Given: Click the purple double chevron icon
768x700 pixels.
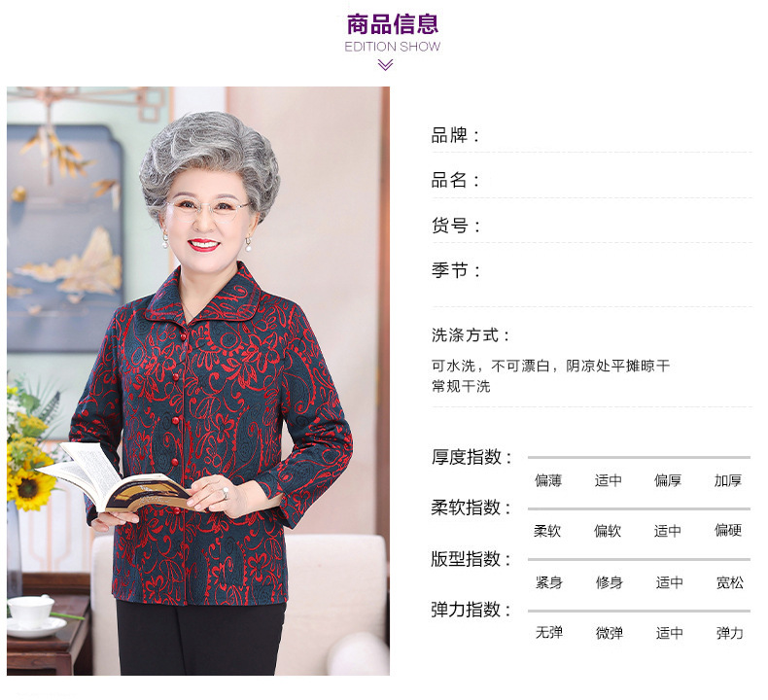Looking at the screenshot, I should (x=386, y=65).
